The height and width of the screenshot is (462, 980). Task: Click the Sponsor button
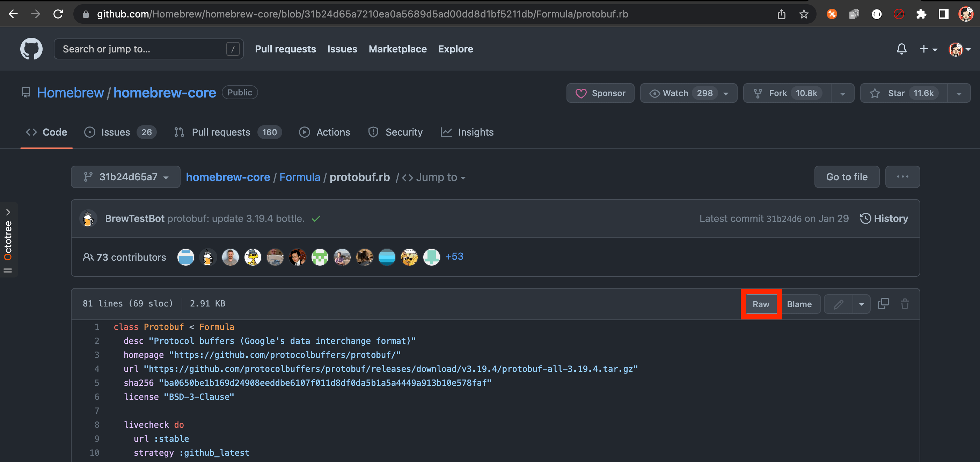point(600,93)
